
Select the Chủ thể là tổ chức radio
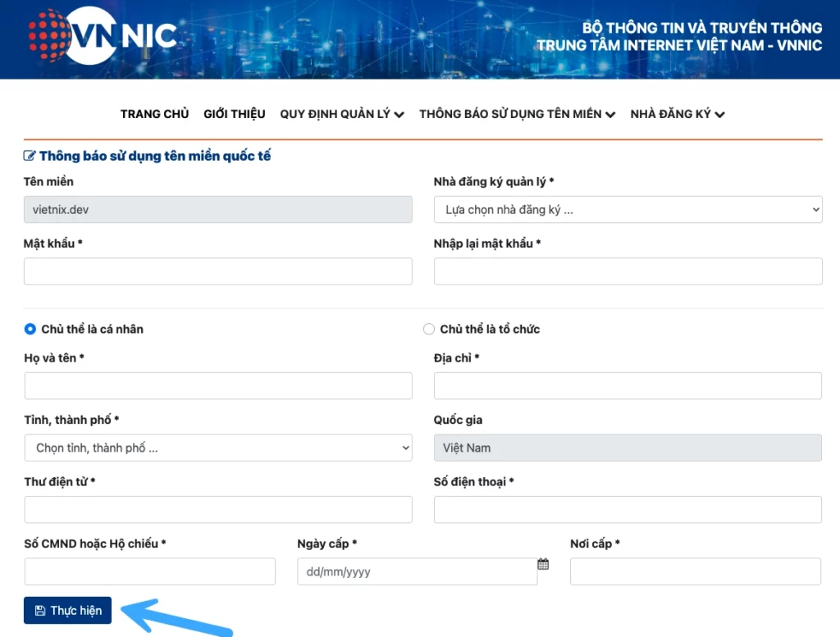(428, 329)
